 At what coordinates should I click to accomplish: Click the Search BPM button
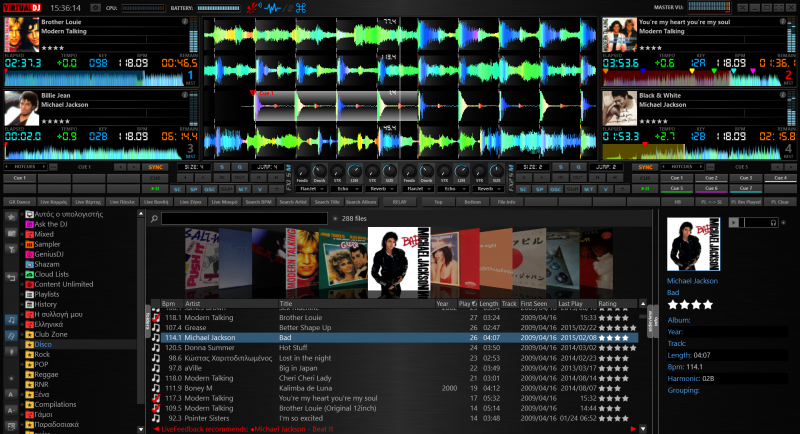[x=259, y=202]
